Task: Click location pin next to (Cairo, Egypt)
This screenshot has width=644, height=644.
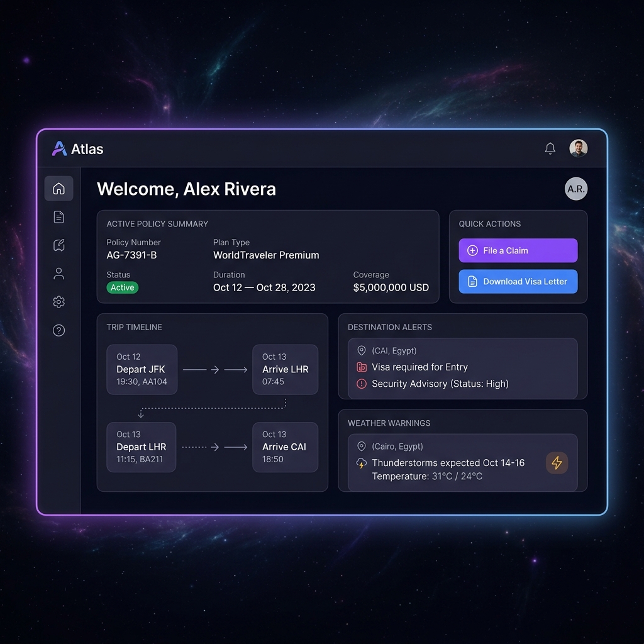Action: tap(362, 446)
